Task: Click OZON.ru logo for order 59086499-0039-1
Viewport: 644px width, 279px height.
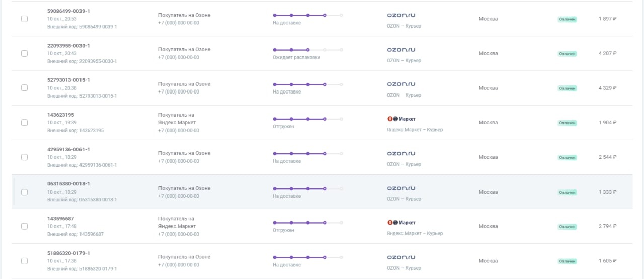Action: click(x=401, y=15)
